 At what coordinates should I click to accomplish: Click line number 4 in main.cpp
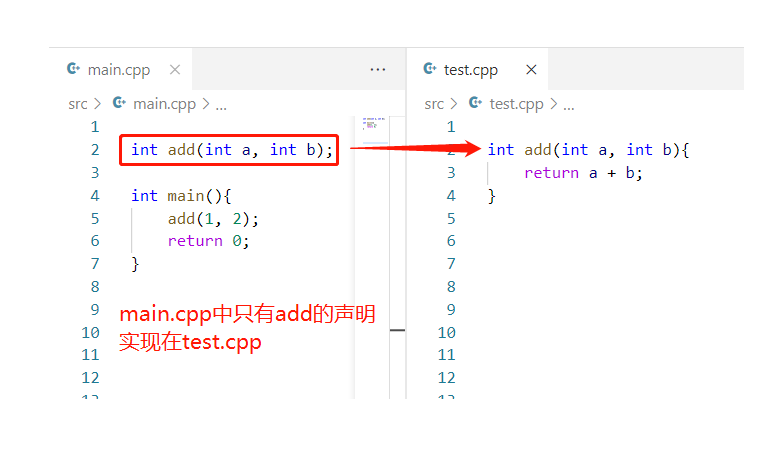coord(95,196)
